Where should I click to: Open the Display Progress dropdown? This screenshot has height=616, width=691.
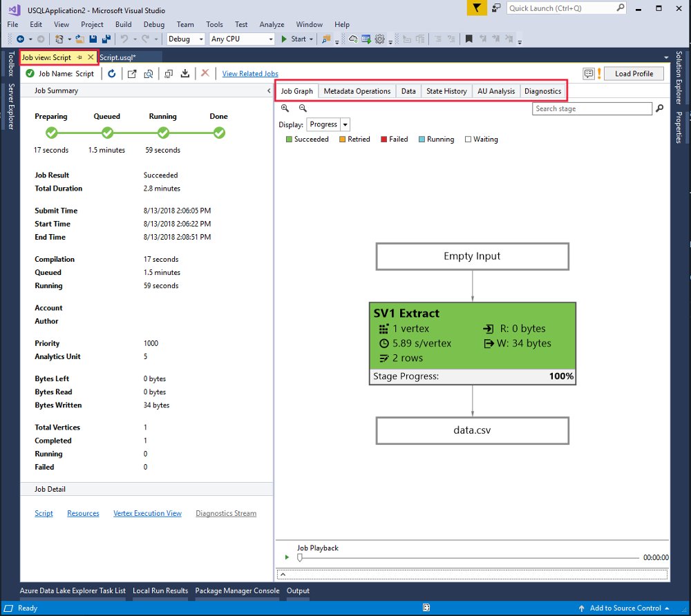[343, 124]
